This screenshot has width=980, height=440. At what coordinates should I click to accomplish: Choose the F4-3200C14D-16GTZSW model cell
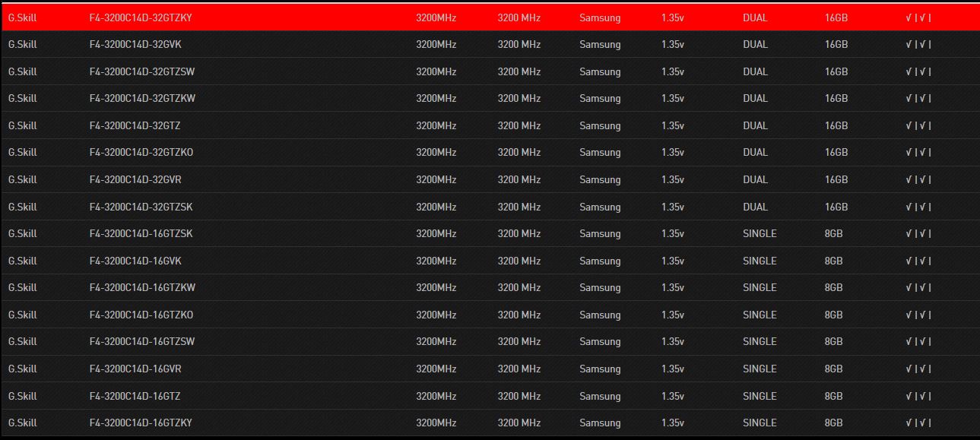click(x=142, y=341)
